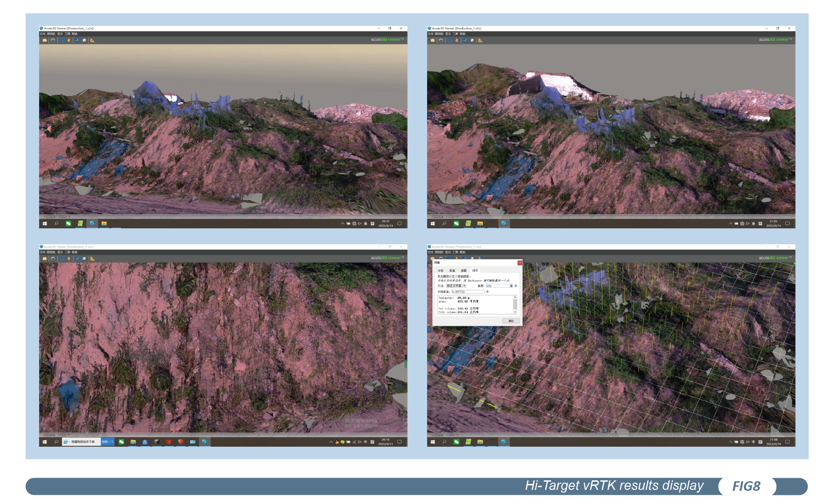
Task: Click the Internet Explorer icon in taskbar search box
Action: [66, 442]
